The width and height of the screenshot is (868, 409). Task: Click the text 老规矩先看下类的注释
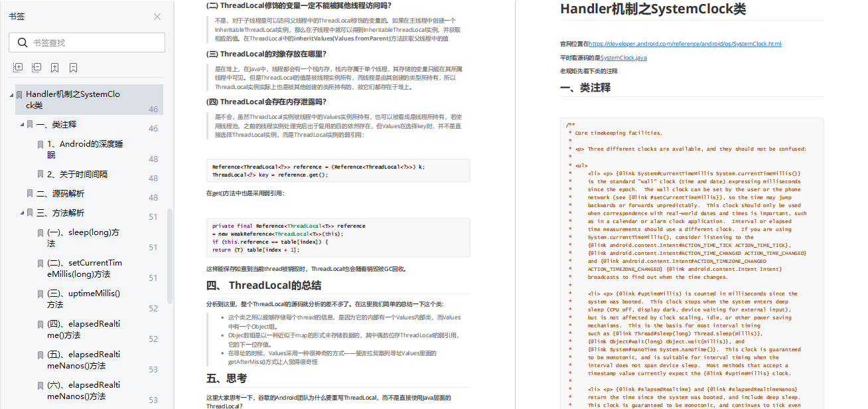click(x=589, y=71)
